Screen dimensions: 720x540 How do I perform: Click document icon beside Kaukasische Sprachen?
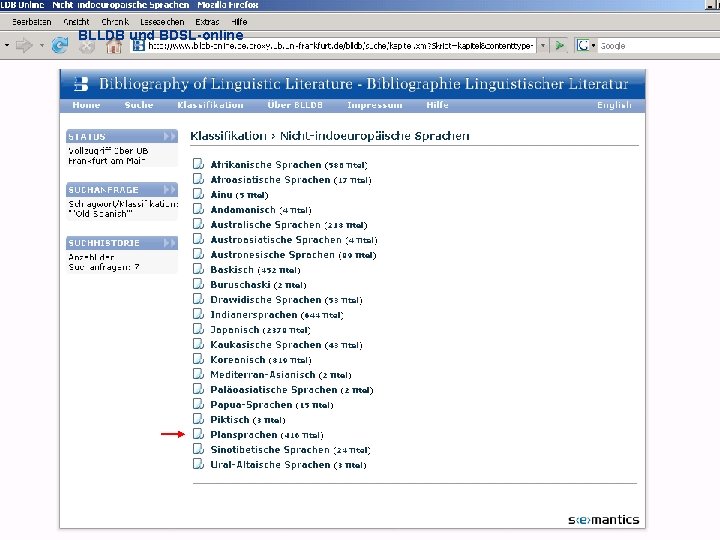[198, 344]
